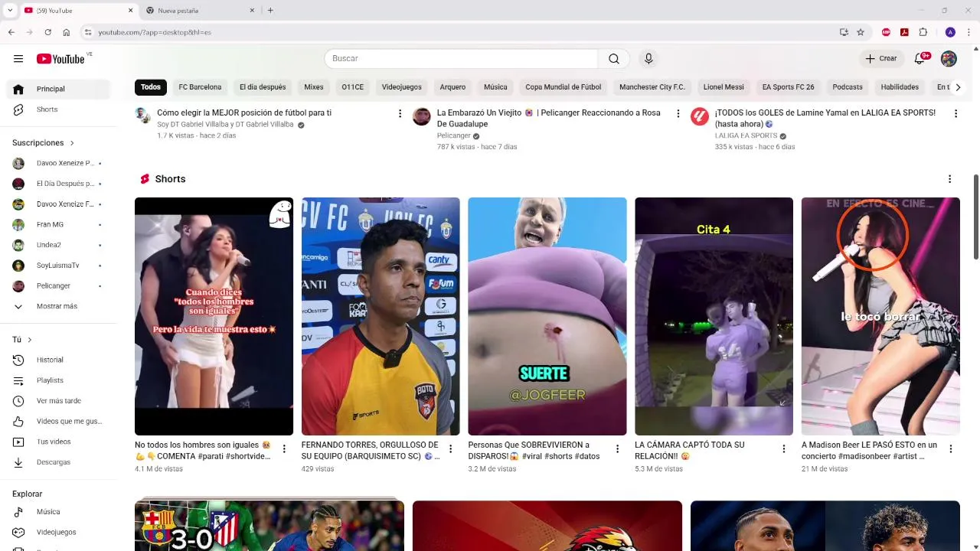This screenshot has width=980, height=551.
Task: Reload the page in Chrome
Action: click(x=47, y=32)
